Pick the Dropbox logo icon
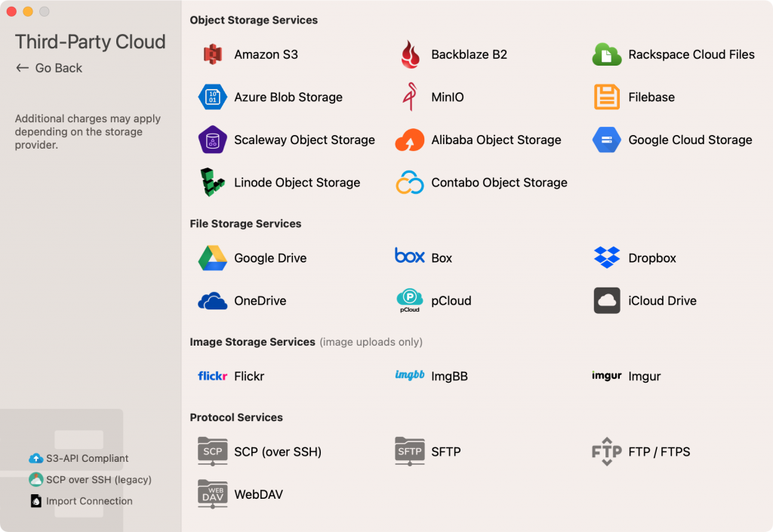Viewport: 773px width, 532px height. pos(607,258)
